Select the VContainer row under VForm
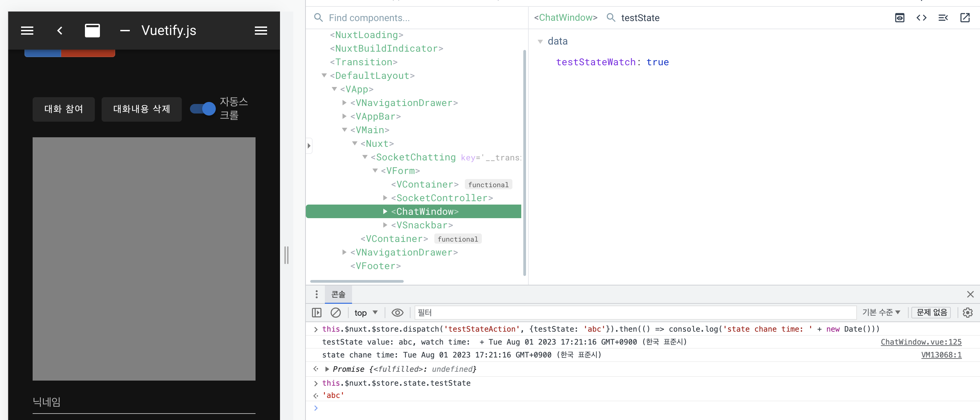Image resolution: width=980 pixels, height=420 pixels. coord(414,184)
